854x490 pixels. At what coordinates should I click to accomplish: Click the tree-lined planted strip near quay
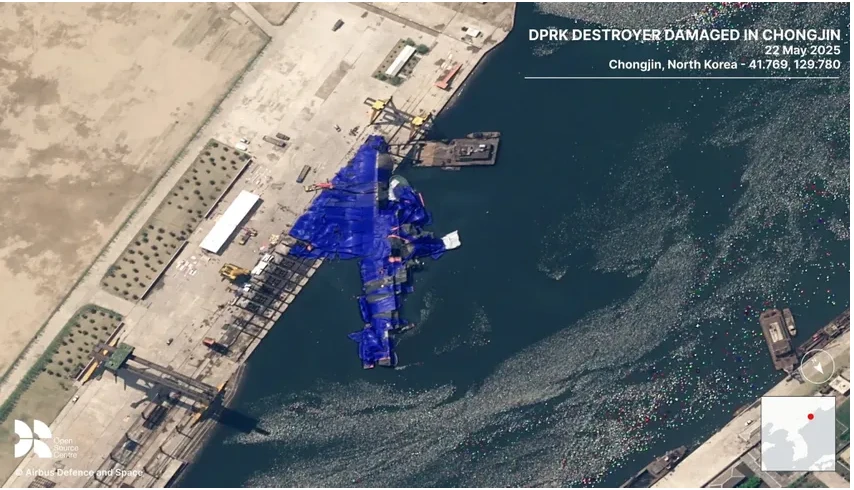tap(178, 218)
